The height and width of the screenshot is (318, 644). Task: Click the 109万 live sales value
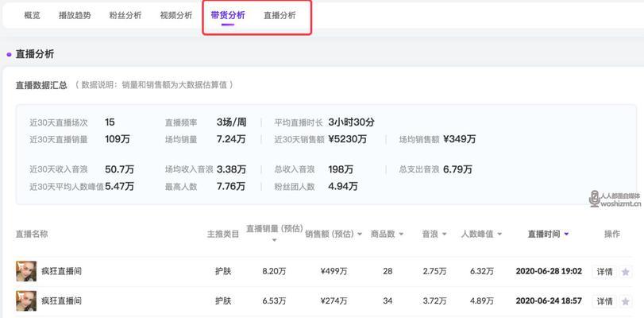click(118, 139)
